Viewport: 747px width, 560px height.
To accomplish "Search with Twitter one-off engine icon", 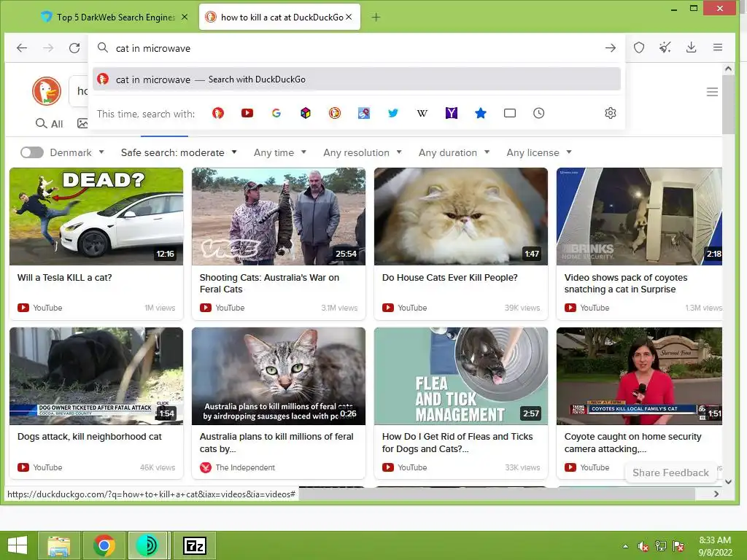I will 393,113.
